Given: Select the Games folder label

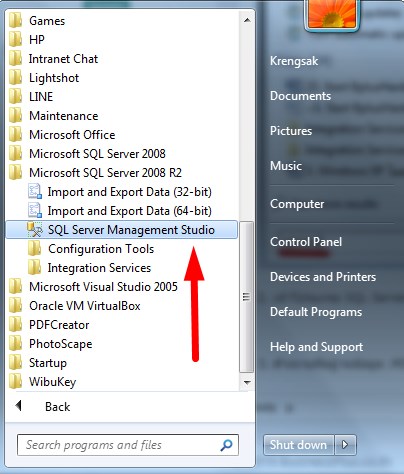Looking at the screenshot, I should (x=47, y=21).
